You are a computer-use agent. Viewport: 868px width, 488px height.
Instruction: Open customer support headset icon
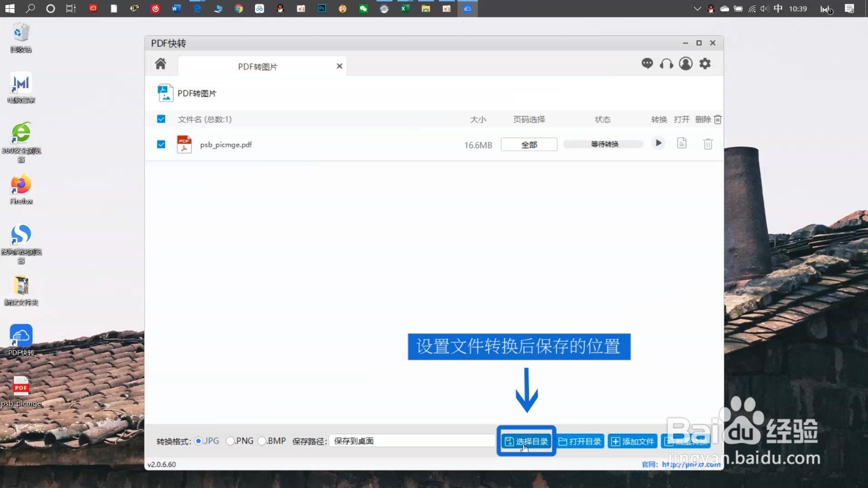[666, 63]
